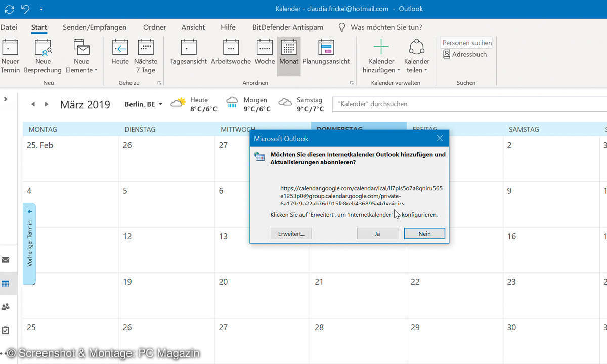This screenshot has width=607, height=364.
Task: Click the Heute weather forecast
Action: tap(194, 104)
